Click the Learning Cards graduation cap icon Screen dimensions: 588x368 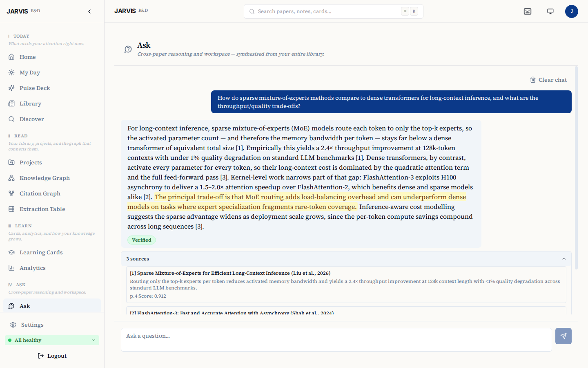click(x=11, y=252)
